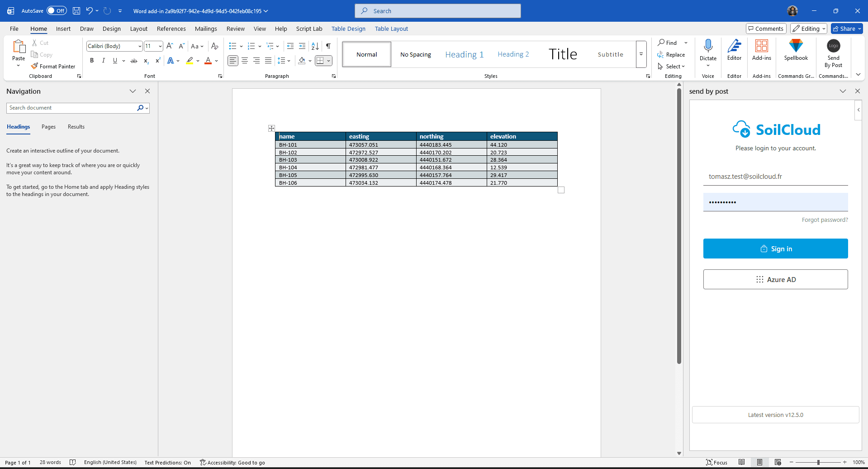Click the Save icon in title bar
868x469 pixels.
click(76, 11)
